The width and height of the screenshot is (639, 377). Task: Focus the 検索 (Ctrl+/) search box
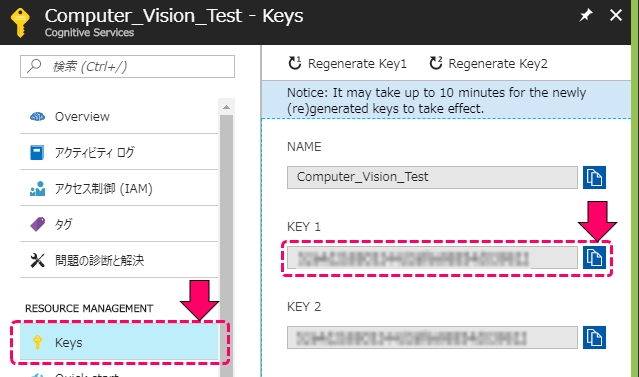pyautogui.click(x=128, y=66)
